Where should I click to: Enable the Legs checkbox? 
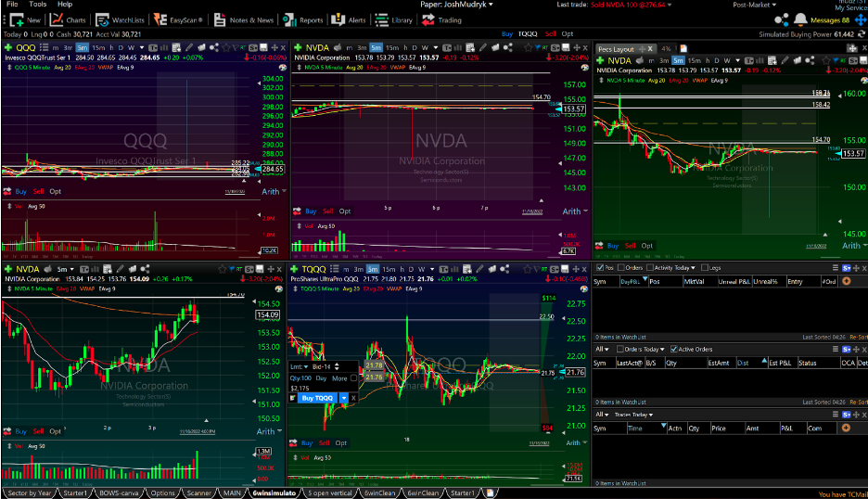pyautogui.click(x=704, y=267)
